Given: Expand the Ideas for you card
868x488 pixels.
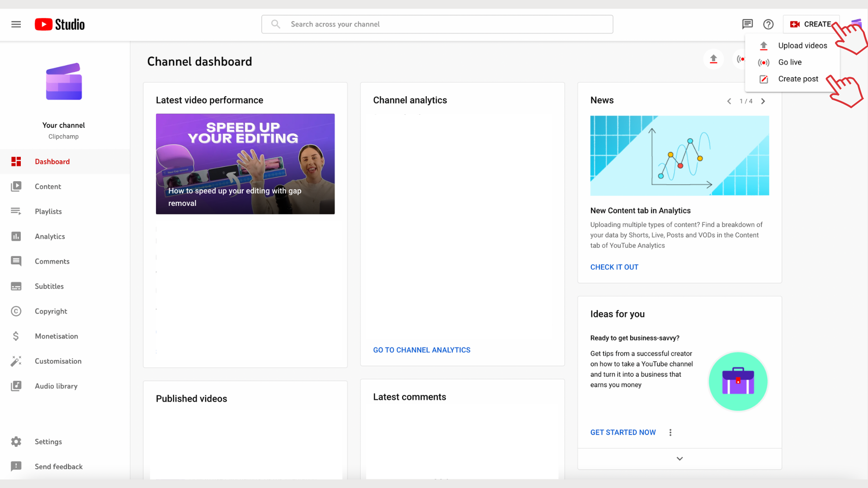Looking at the screenshot, I should tap(679, 459).
